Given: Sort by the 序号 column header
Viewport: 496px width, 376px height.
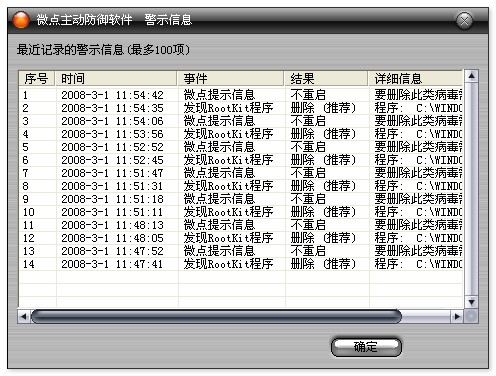Looking at the screenshot, I should coord(37,79).
